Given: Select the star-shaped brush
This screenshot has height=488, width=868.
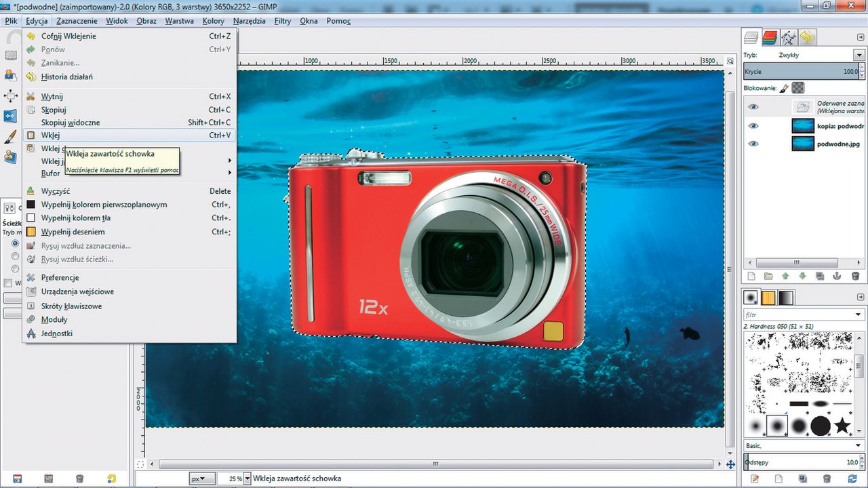Looking at the screenshot, I should tap(842, 426).
